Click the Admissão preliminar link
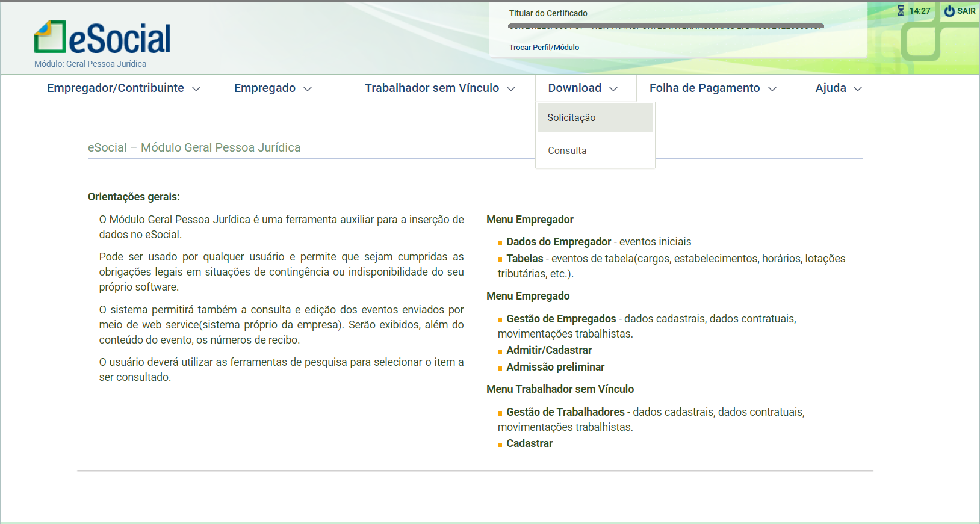 [x=555, y=367]
